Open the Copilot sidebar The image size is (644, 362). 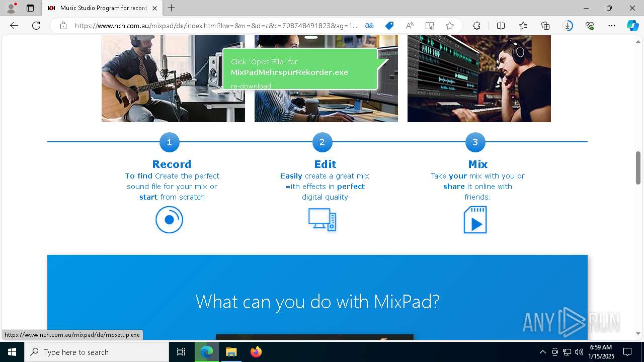pyautogui.click(x=632, y=26)
